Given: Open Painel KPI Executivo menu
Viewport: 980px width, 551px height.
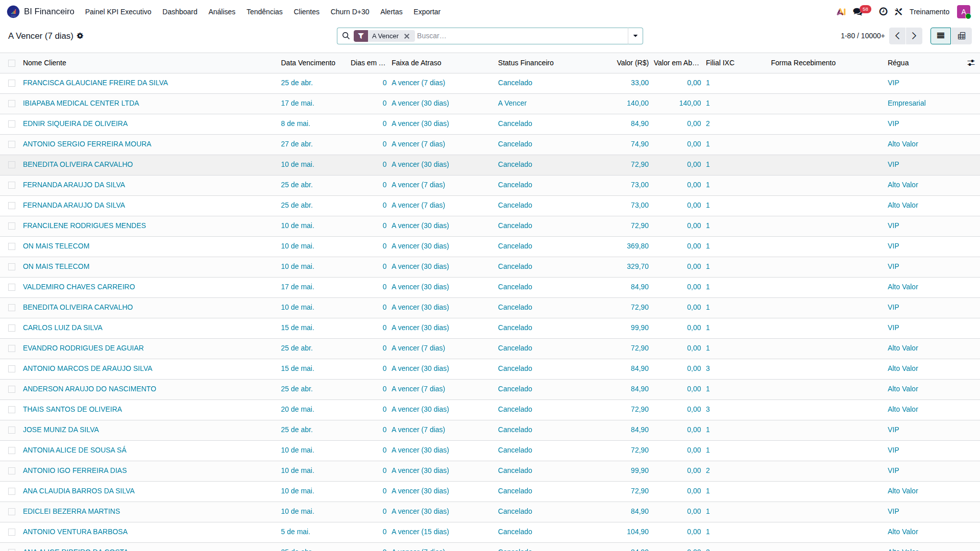Looking at the screenshot, I should pos(118,12).
